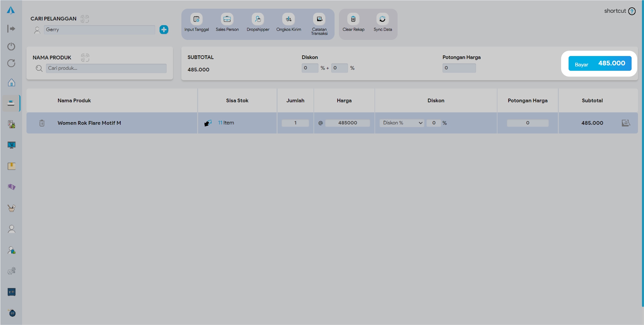
Task: Click the power icon in sidebar
Action: 11,46
